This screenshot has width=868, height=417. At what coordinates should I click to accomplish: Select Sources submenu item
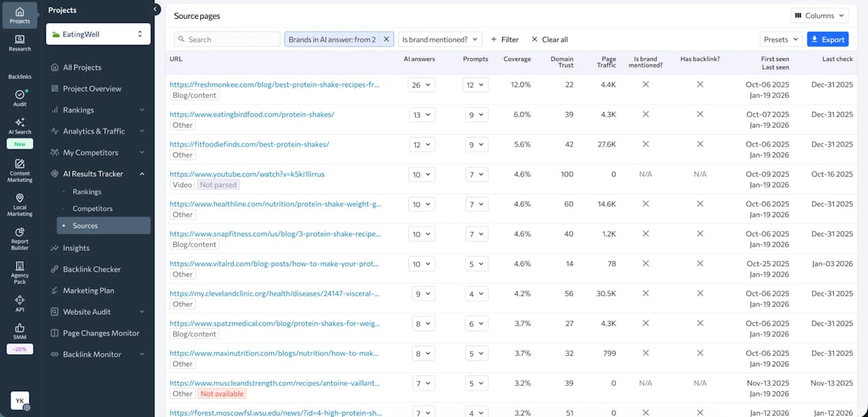tap(104, 225)
